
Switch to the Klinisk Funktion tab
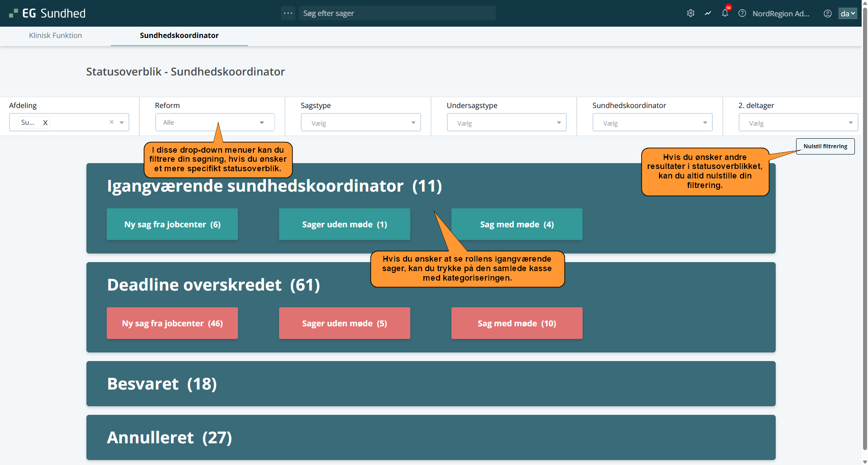(x=55, y=36)
